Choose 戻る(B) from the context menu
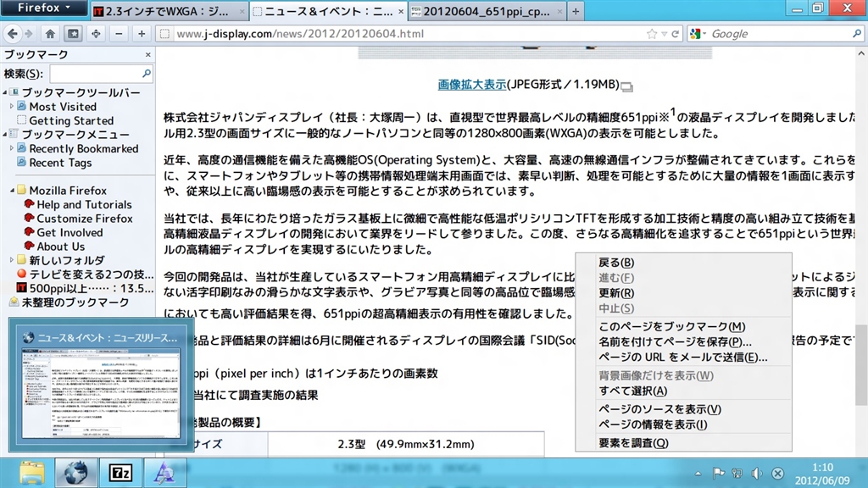 [684, 263]
